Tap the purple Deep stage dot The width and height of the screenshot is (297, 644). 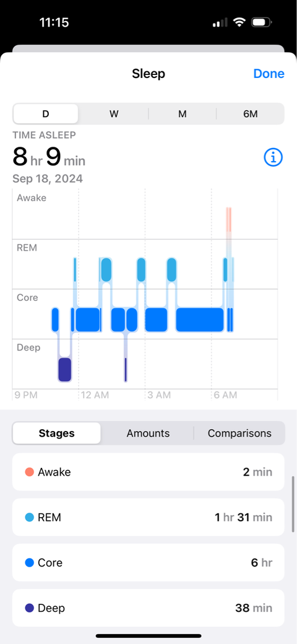tap(30, 608)
